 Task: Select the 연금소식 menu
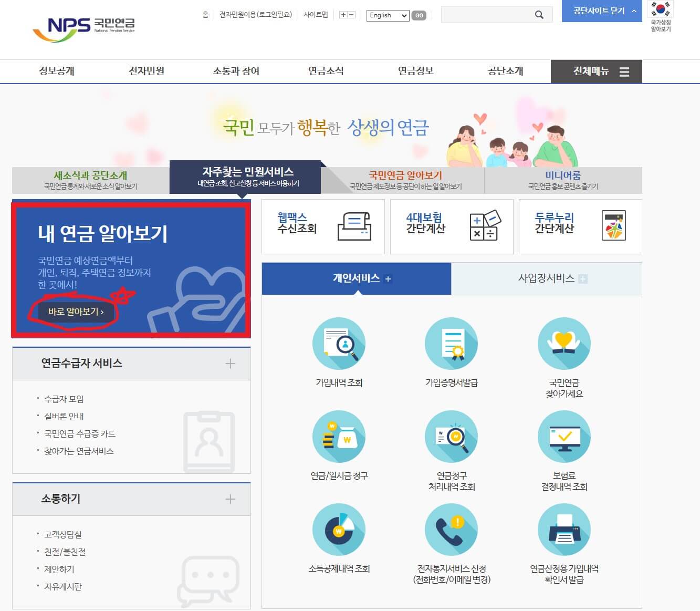(326, 71)
